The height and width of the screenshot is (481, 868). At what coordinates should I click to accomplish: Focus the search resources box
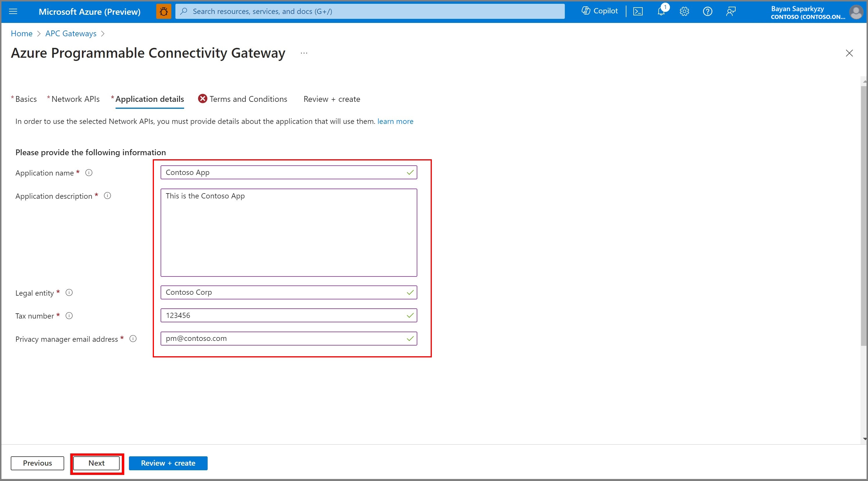click(370, 11)
